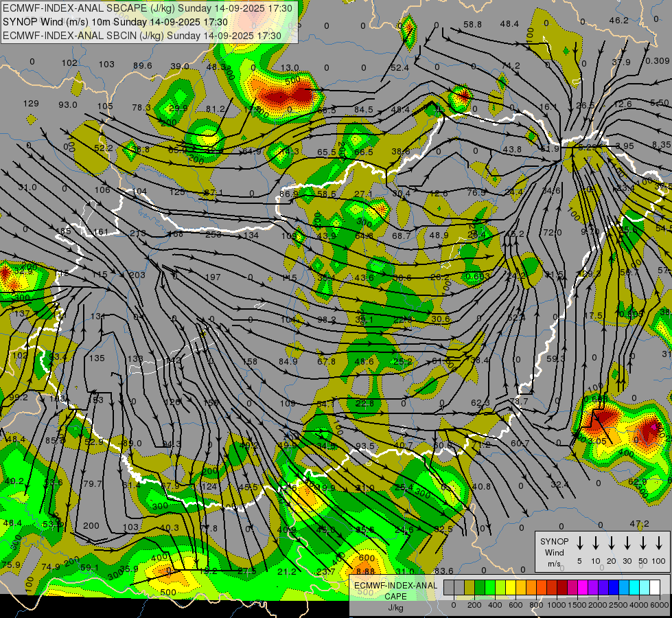
Task: Click the map value 9.70
Action: [590, 232]
